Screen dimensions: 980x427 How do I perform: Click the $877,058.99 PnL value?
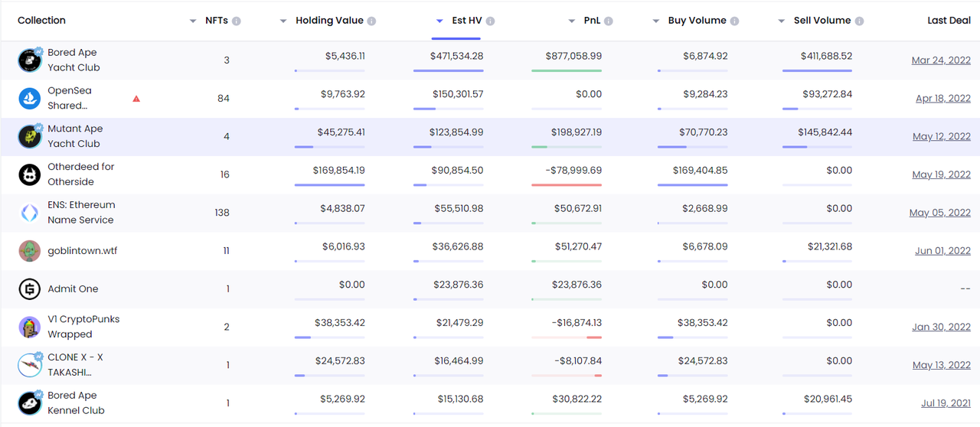click(573, 56)
